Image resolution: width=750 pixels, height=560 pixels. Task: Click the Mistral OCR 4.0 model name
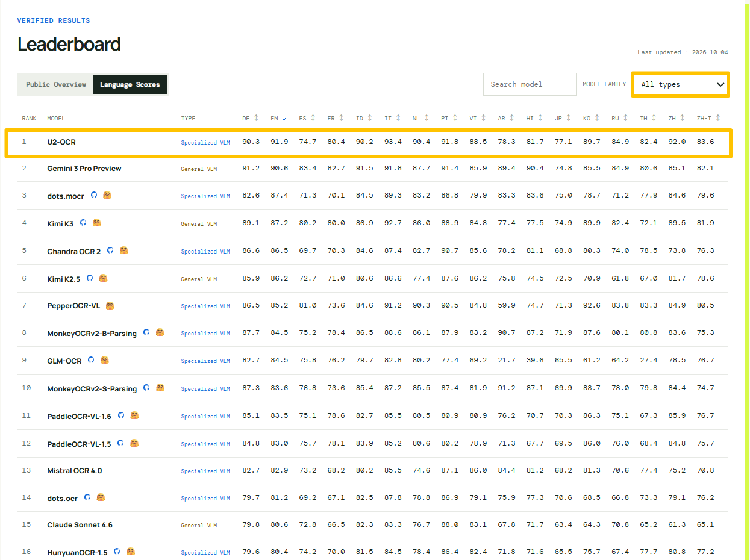pyautogui.click(x=75, y=471)
